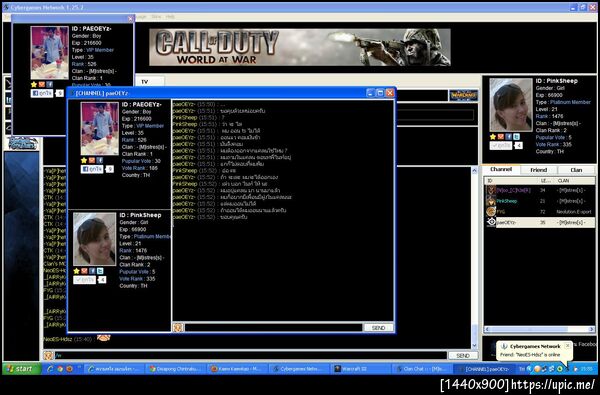Click SEND in channel window
Screen dimensions: 600x395
pos(378,328)
